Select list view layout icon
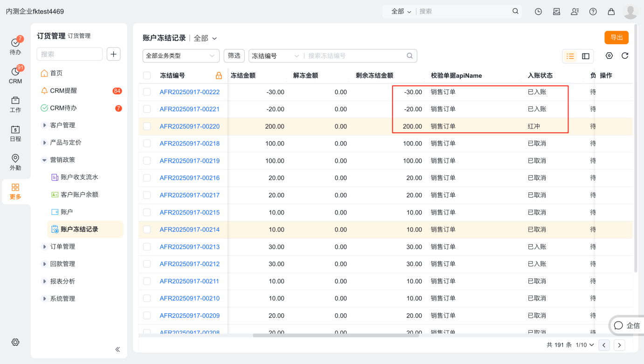 [x=570, y=56]
